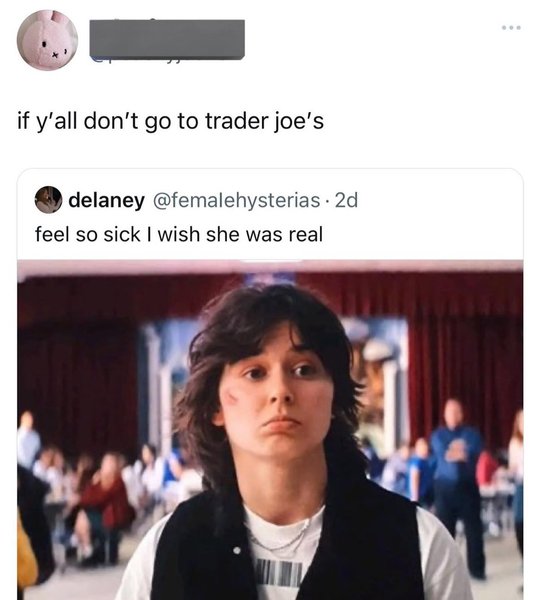Select the tweet text about trader joe's
This screenshot has width=540, height=600.
click(x=171, y=121)
